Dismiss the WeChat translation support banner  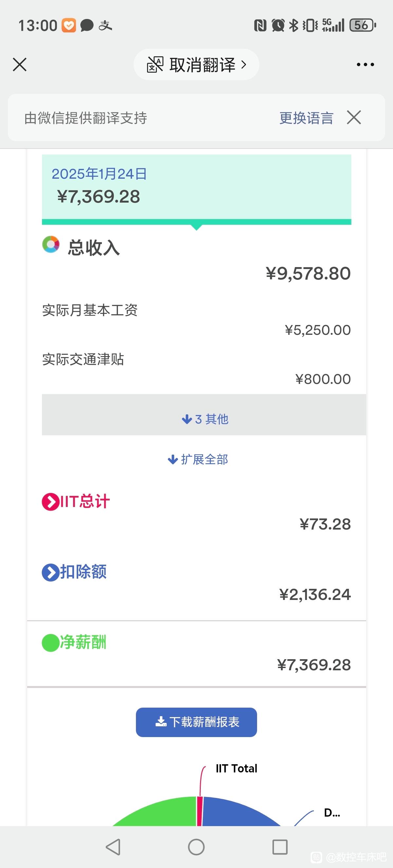(x=354, y=118)
